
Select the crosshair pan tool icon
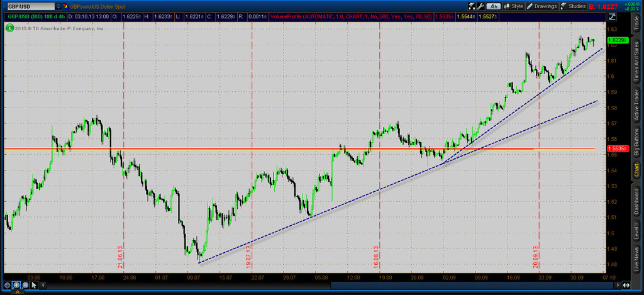[8, 285]
